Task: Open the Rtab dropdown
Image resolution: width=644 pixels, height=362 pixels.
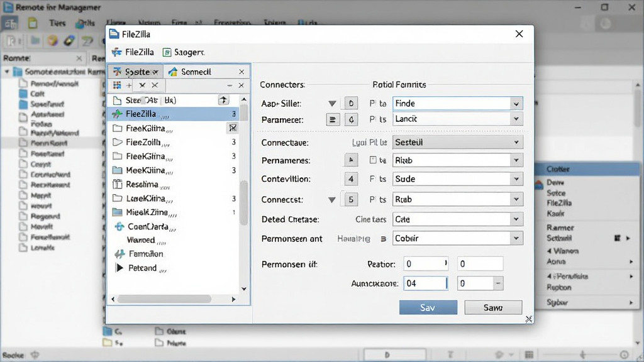Action: tap(458, 199)
